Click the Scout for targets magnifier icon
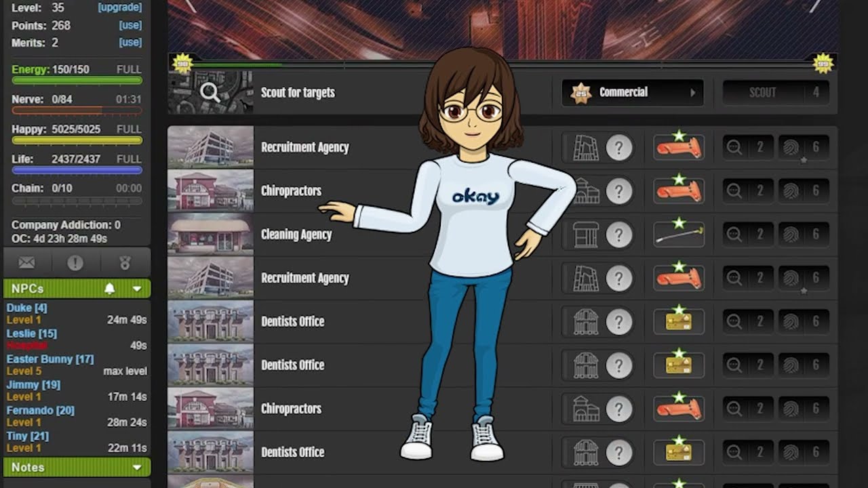Viewport: 868px width, 488px height. [210, 92]
